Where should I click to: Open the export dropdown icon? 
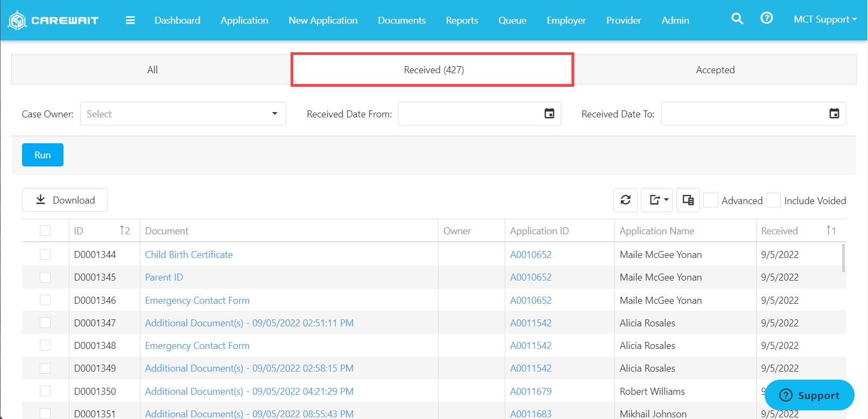click(657, 200)
